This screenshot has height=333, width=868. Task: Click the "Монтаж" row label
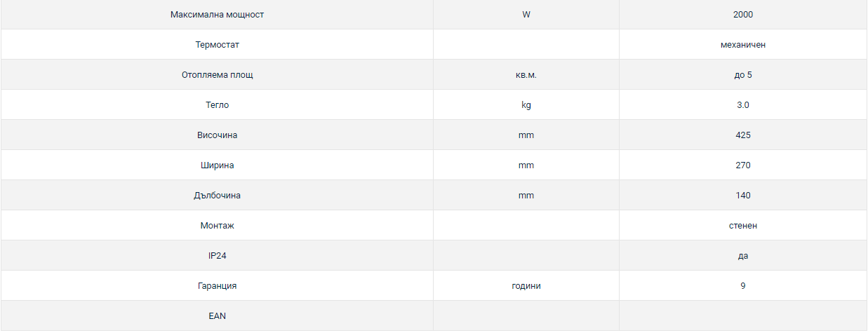coord(217,226)
